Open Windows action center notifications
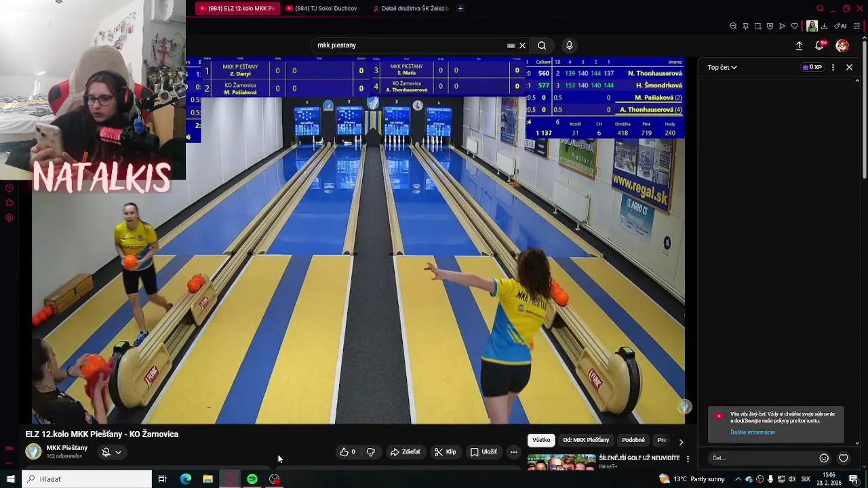 click(854, 479)
